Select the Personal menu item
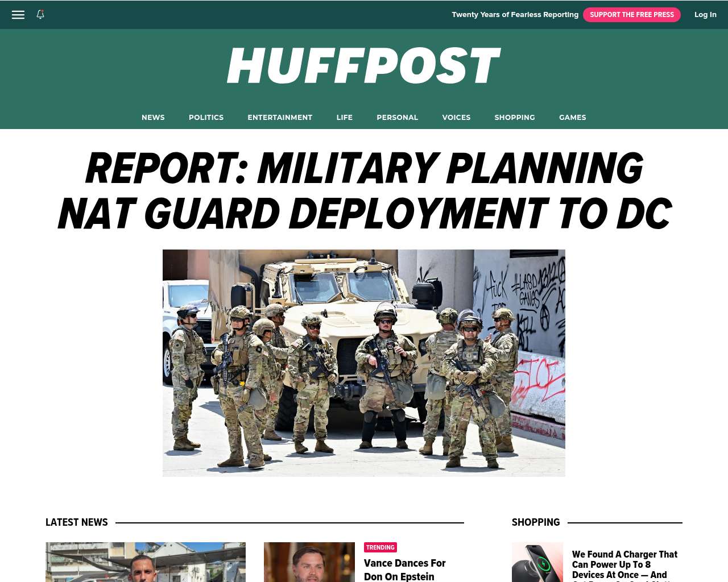728x582 pixels. 397,118
